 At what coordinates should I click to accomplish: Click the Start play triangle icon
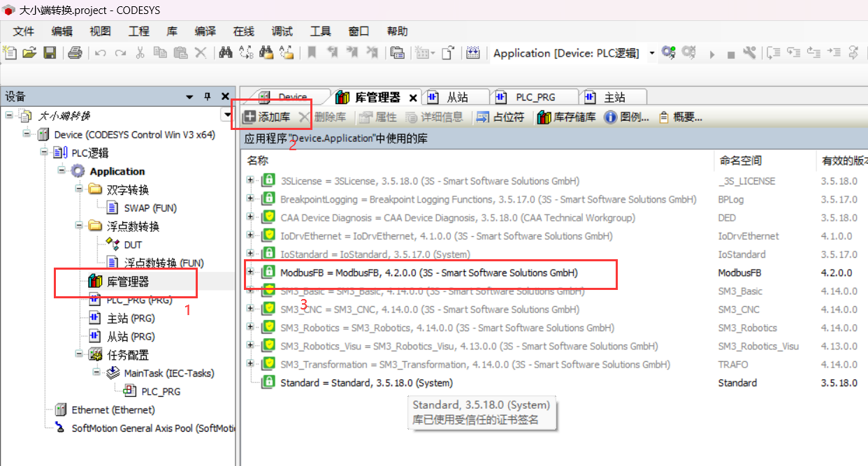[x=712, y=54]
